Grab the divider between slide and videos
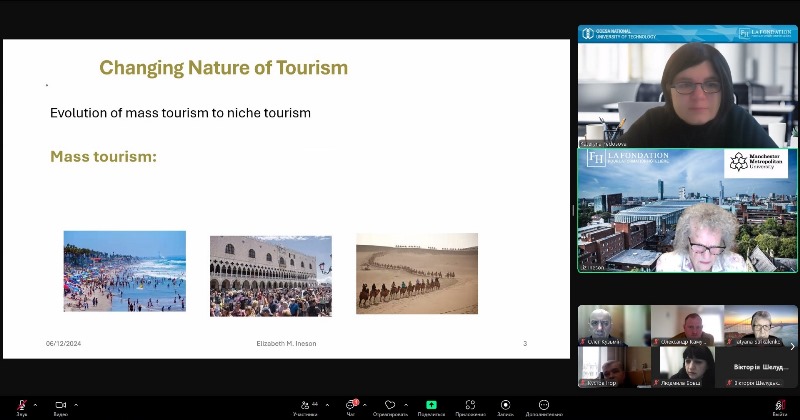800x420 pixels. 573,211
